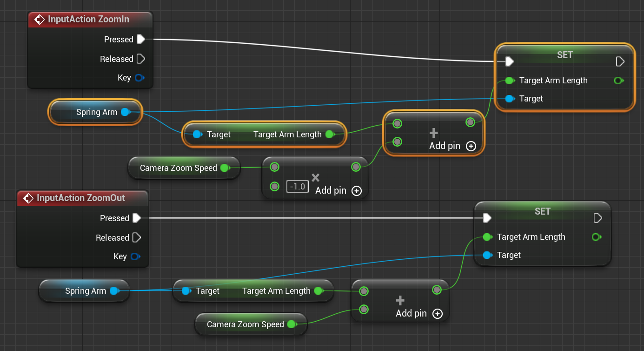Image resolution: width=644 pixels, height=351 pixels.
Task: Click output pin of the selected add node
Action: coord(470,122)
